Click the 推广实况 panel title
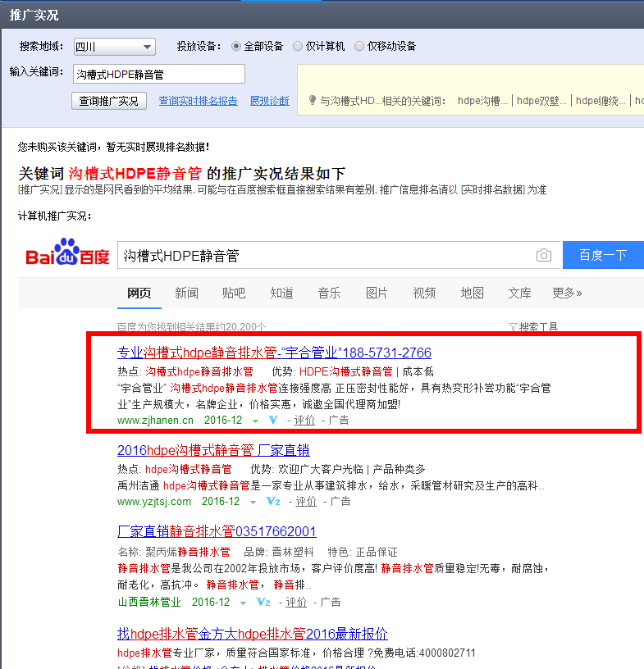This screenshot has width=644, height=669. pos(34,16)
